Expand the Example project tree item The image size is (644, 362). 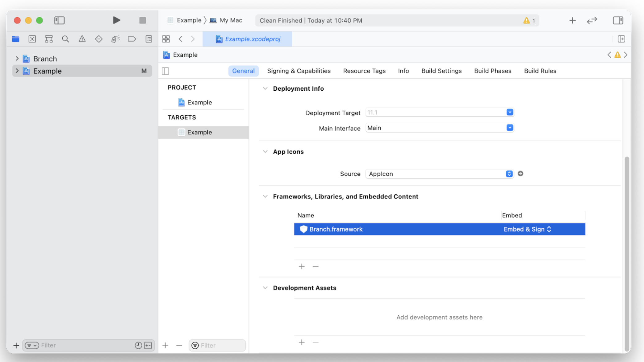[17, 71]
